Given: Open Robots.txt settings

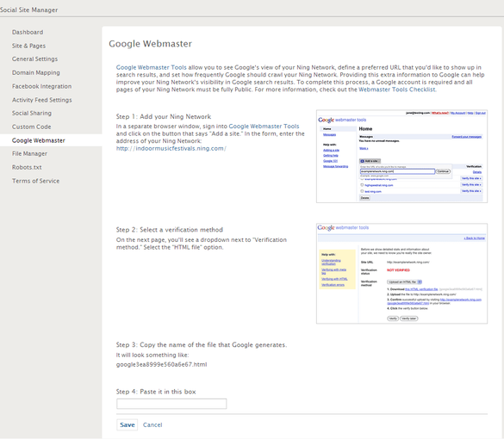Looking at the screenshot, I should tap(27, 167).
